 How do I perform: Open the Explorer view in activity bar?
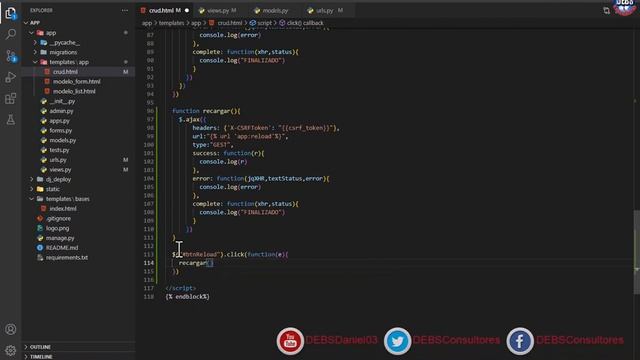(x=11, y=13)
